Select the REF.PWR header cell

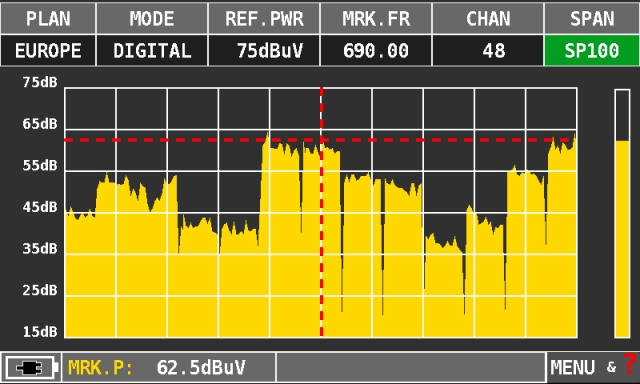(x=264, y=18)
